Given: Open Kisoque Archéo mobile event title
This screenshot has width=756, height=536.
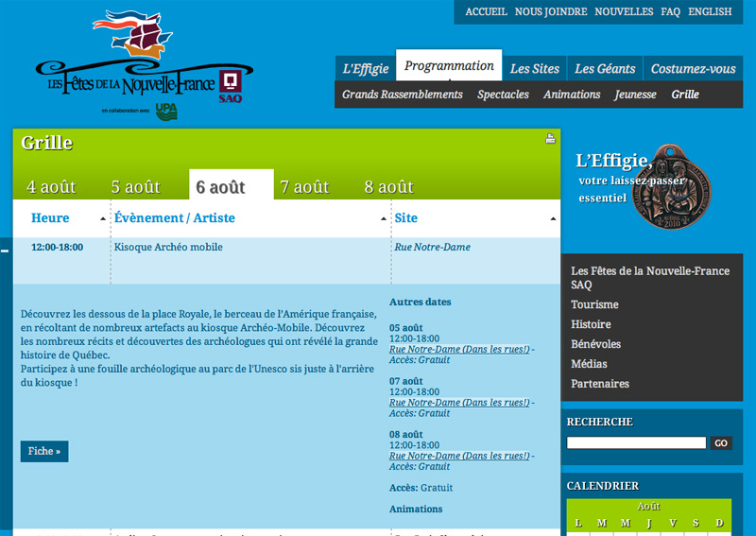Looking at the screenshot, I should click(x=168, y=248).
